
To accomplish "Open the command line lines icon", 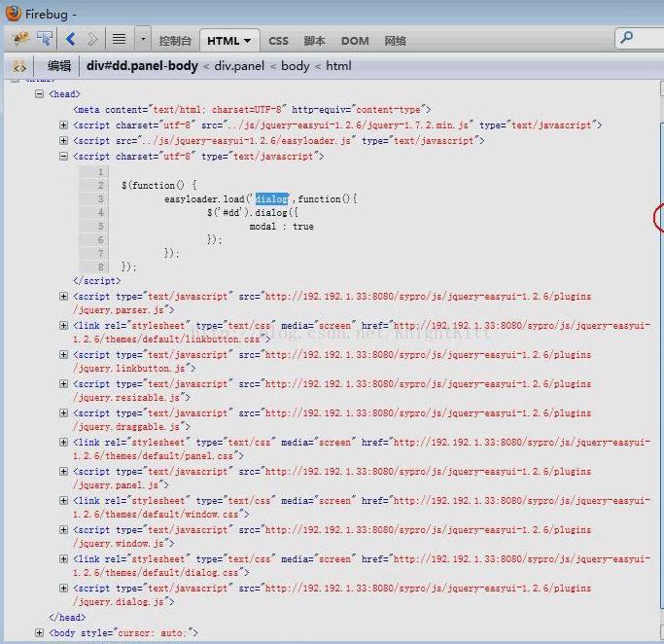I will pos(119,40).
